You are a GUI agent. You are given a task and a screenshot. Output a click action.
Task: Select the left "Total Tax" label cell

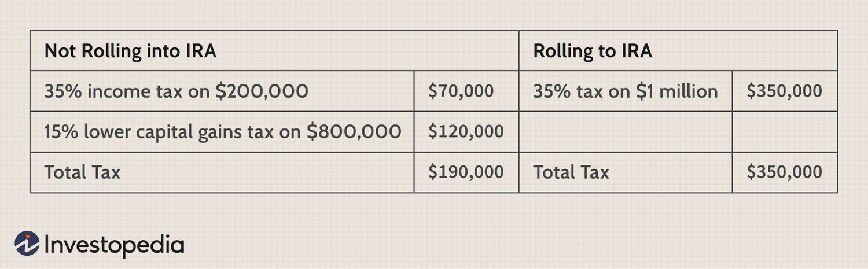tap(222, 172)
